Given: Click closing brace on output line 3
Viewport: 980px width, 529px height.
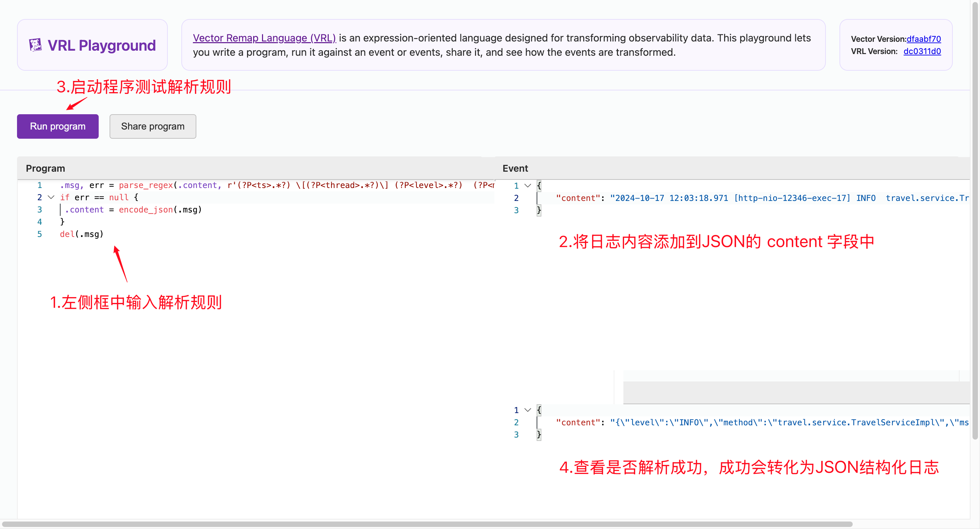Looking at the screenshot, I should coord(539,434).
